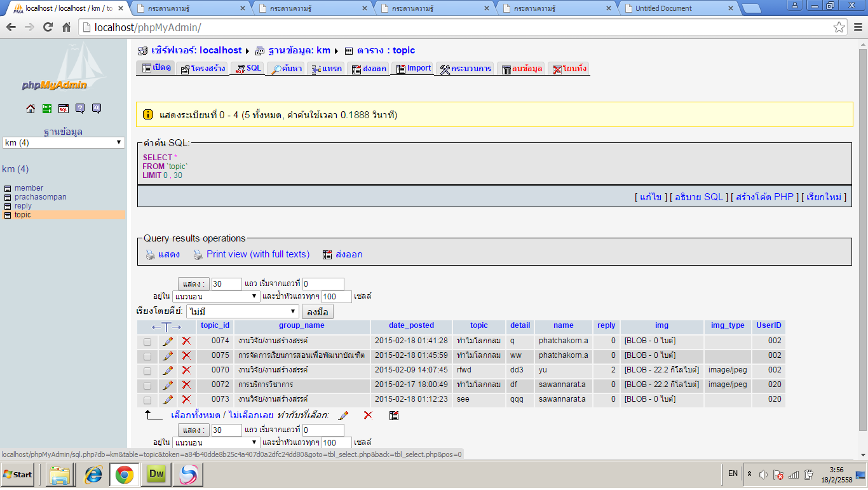Click the log out (exit) sidebar icon

tap(47, 109)
